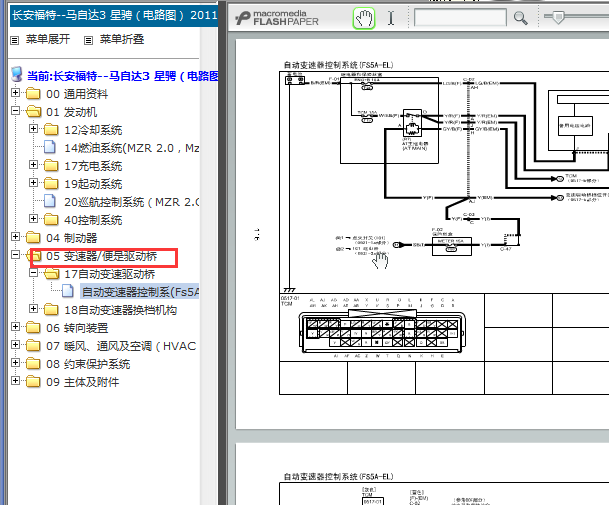Viewport: 609px width, 505px height.
Task: Open the 20巡航控制系统 document
Action: pos(132,202)
